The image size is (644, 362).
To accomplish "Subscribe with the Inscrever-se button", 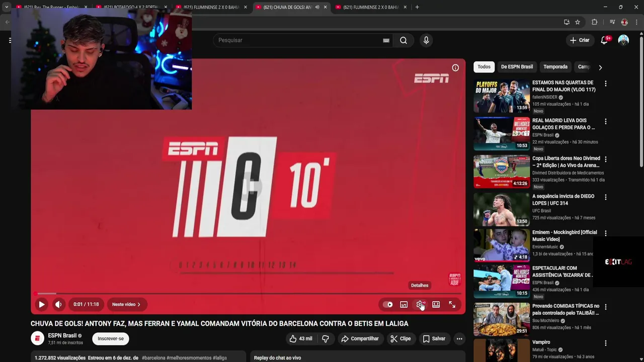I will pyautogui.click(x=111, y=339).
